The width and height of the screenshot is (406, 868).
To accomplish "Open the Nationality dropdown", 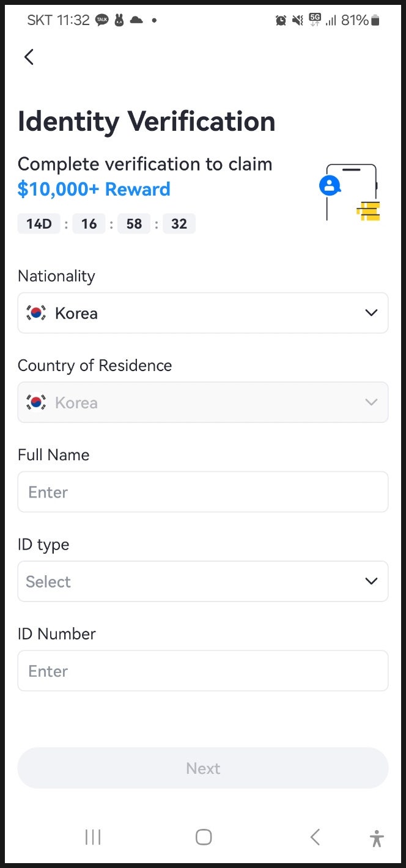I will click(371, 313).
